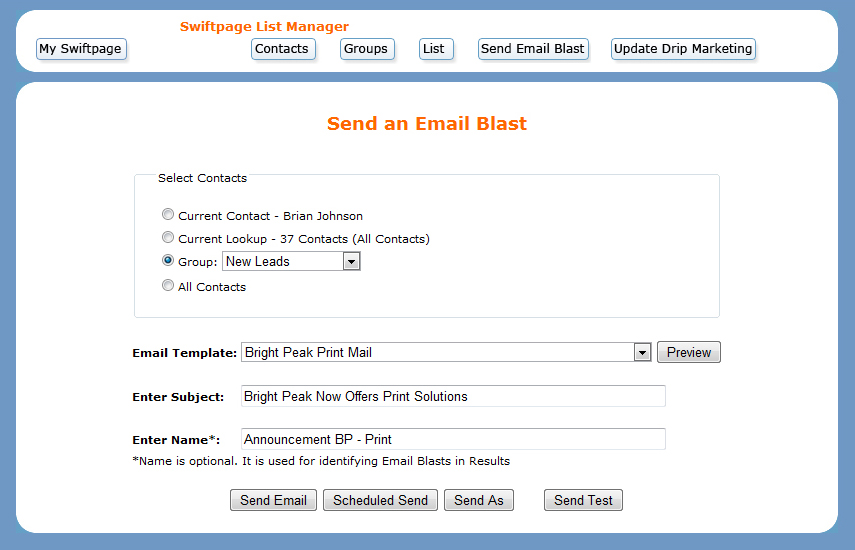Viewport: 855px width, 550px height.
Task: Open Update Drip Marketing
Action: (x=683, y=49)
